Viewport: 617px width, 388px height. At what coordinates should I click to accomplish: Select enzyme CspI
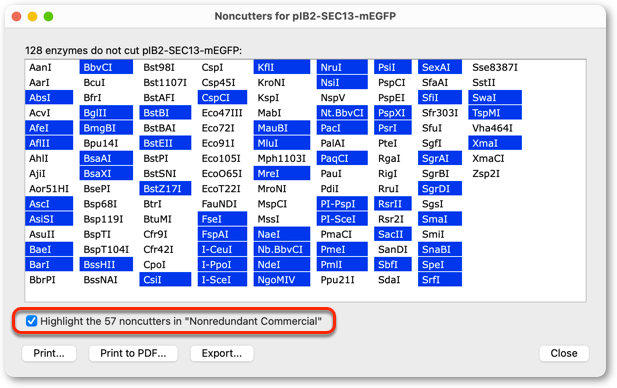[x=212, y=67]
